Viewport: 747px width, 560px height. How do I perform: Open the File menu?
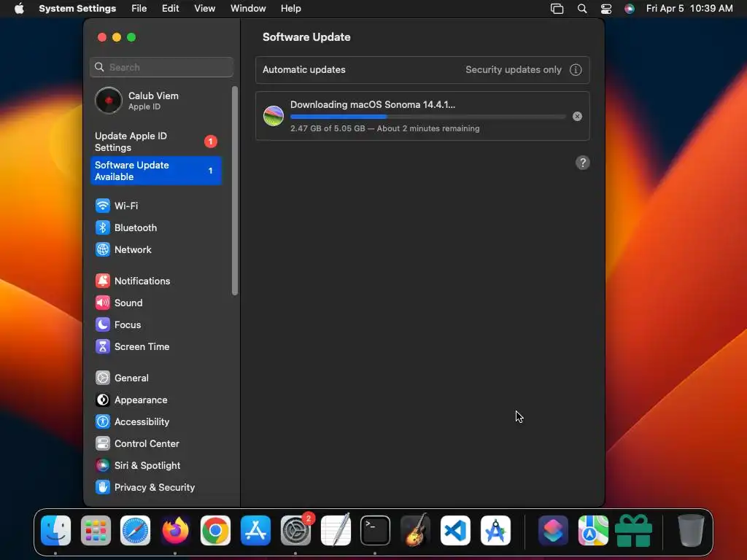pos(139,9)
